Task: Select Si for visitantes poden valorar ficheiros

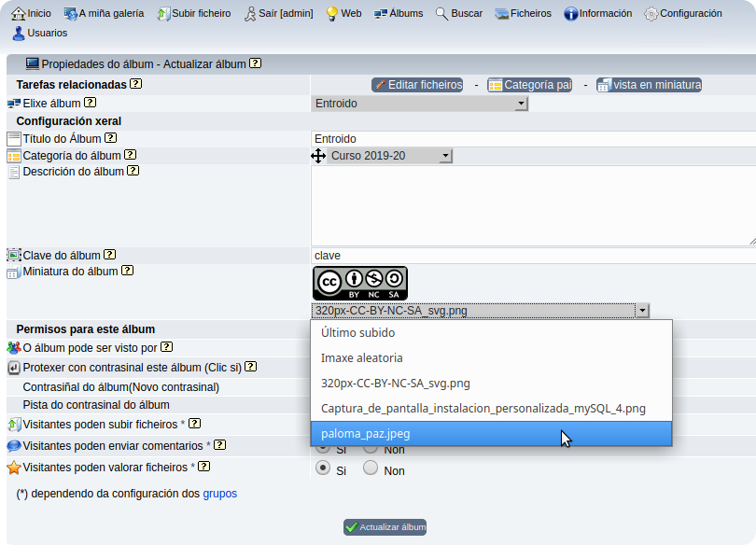Action: pyautogui.click(x=324, y=468)
